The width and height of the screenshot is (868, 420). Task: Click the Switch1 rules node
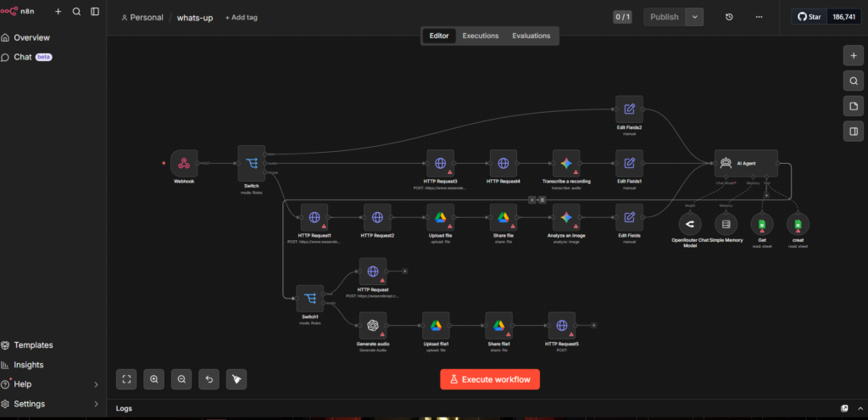pos(310,299)
